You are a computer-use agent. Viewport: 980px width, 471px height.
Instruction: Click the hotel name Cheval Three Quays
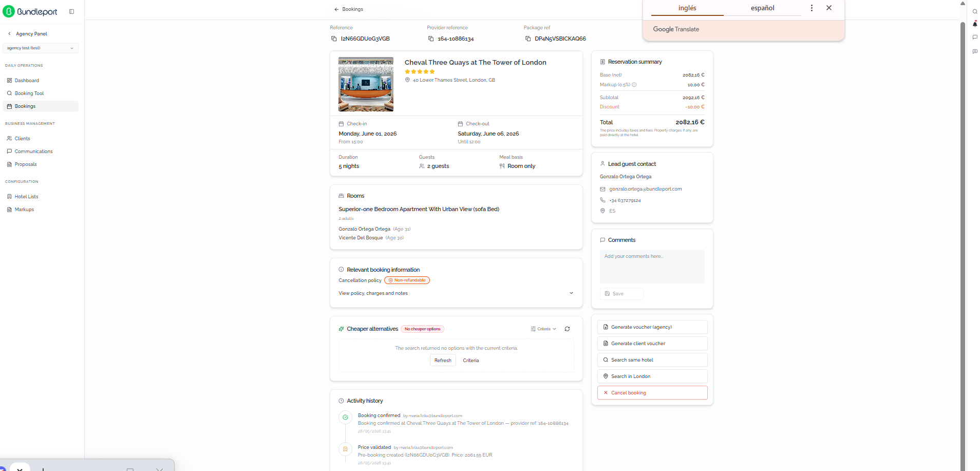475,63
